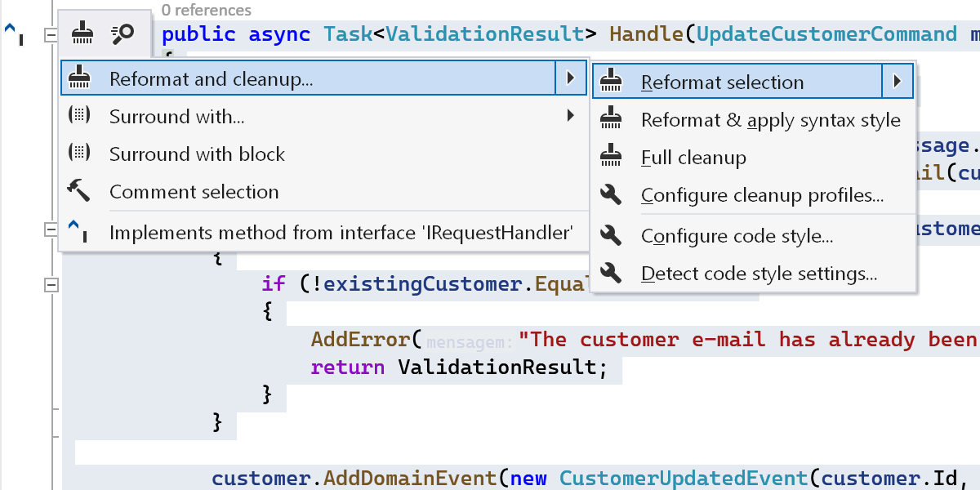Screen dimensions: 980x490
Task: Collapse Handle method outlining block
Action: [x=51, y=35]
